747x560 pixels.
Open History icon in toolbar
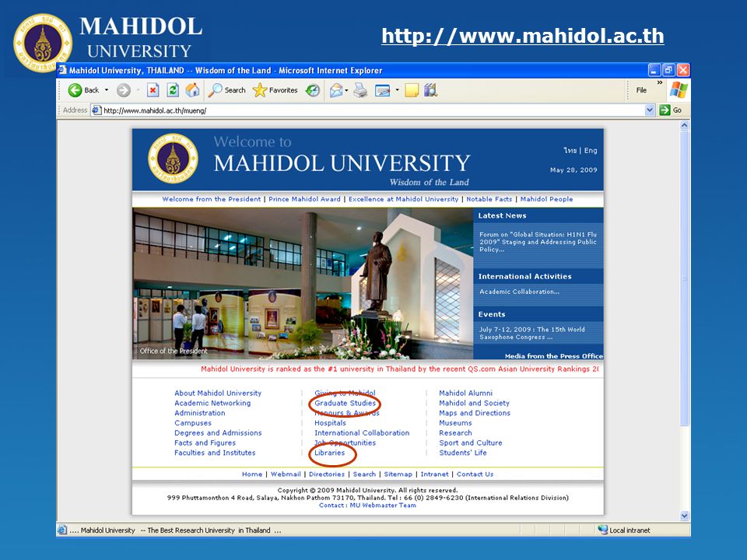coord(313,90)
